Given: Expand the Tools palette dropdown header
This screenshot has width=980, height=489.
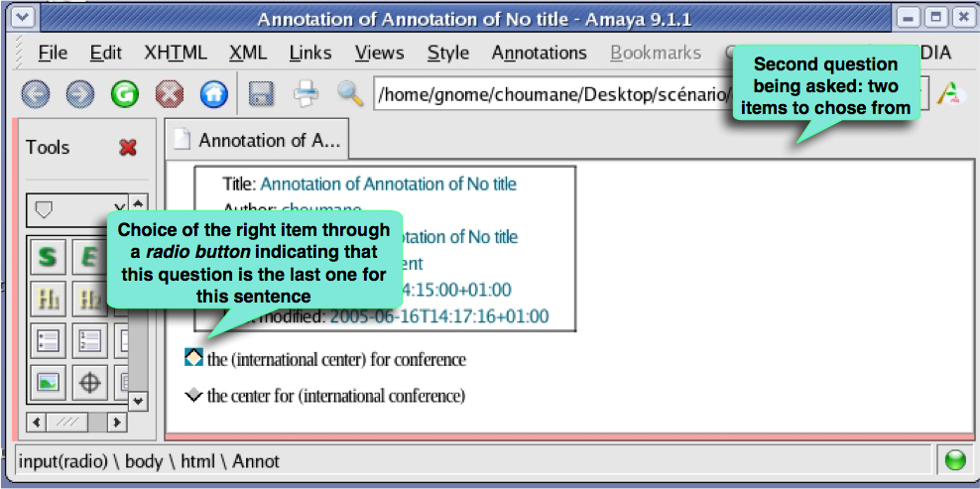Looking at the screenshot, I should pyautogui.click(x=77, y=210).
